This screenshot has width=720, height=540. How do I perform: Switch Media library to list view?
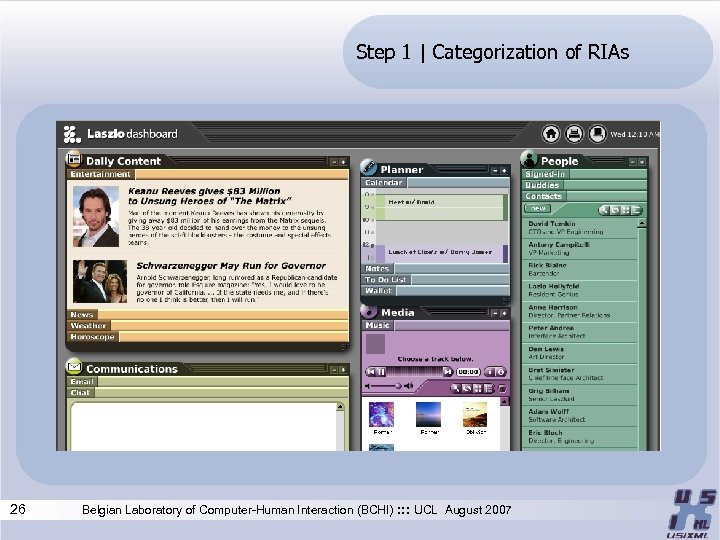(489, 388)
